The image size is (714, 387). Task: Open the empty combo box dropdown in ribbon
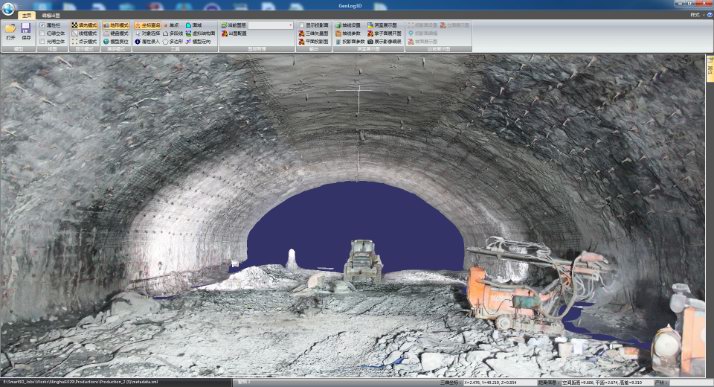pos(270,25)
